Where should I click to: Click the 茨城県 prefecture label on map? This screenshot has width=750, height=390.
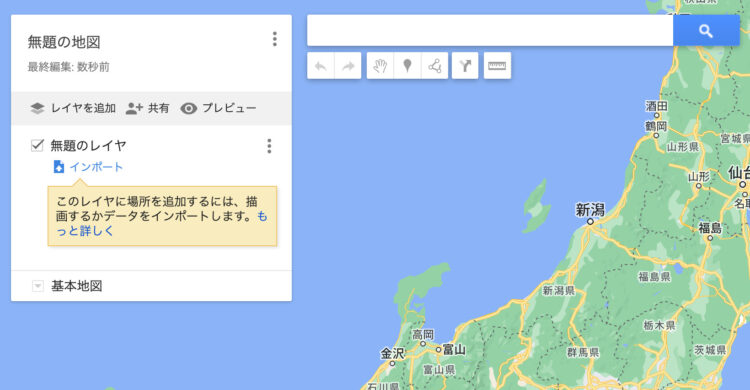tap(710, 350)
